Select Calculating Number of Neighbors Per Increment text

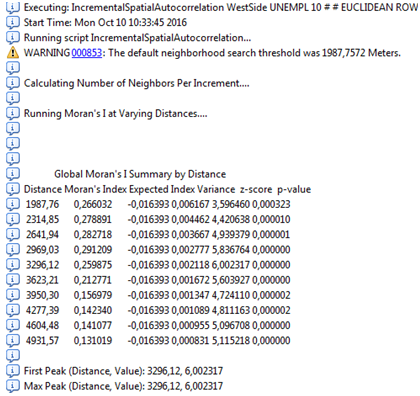[136, 83]
